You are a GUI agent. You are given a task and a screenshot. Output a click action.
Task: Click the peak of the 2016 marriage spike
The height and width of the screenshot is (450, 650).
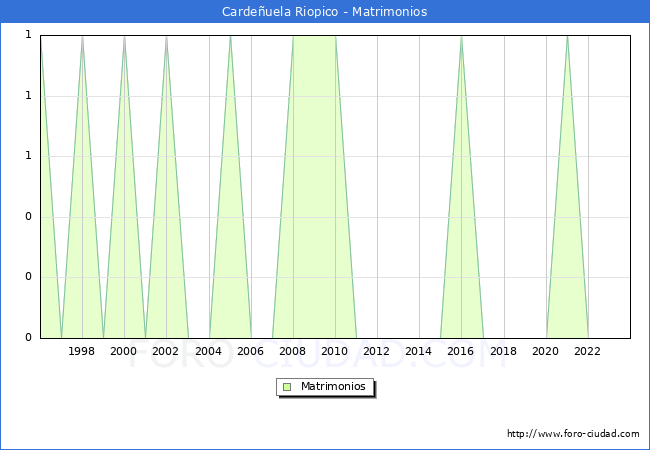[x=461, y=37]
